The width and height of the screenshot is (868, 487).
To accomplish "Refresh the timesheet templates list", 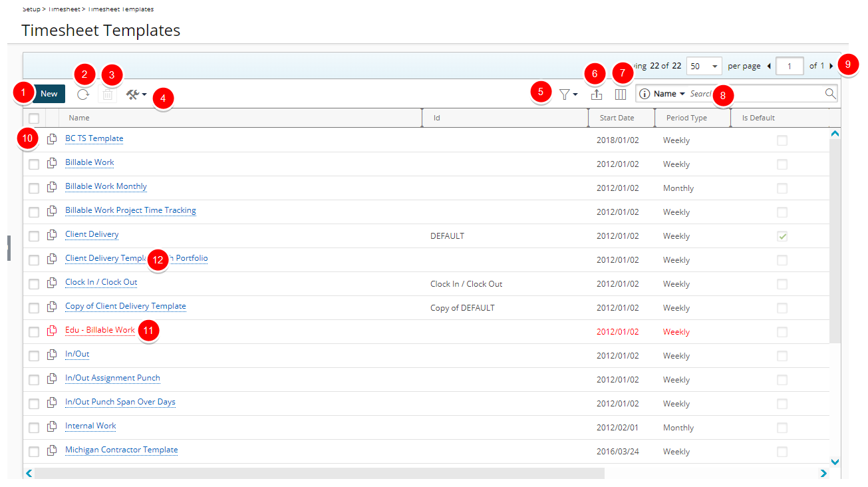I will click(83, 94).
